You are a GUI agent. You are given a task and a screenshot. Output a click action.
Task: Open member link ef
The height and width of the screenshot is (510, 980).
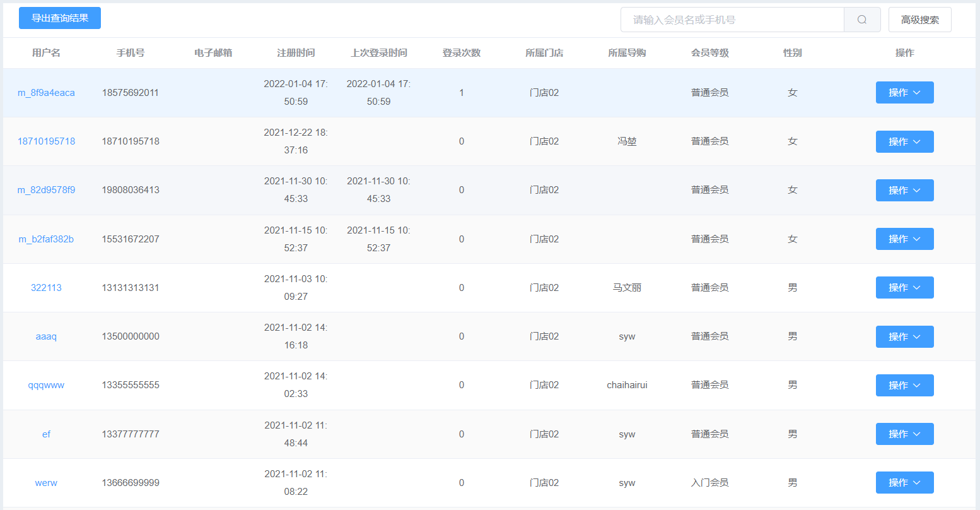pyautogui.click(x=46, y=434)
